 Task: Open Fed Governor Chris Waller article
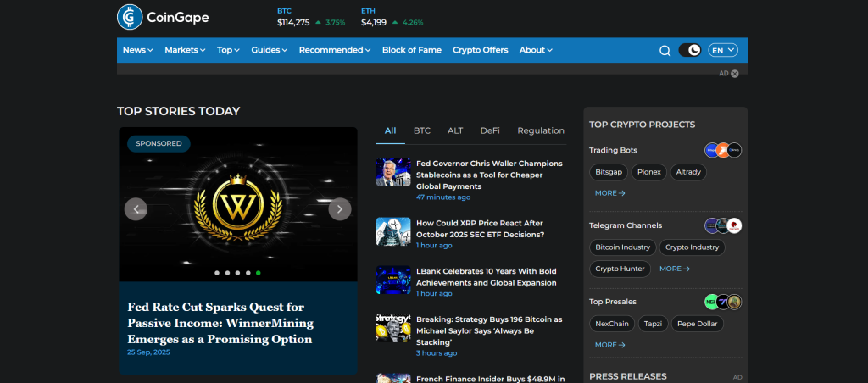pos(489,175)
